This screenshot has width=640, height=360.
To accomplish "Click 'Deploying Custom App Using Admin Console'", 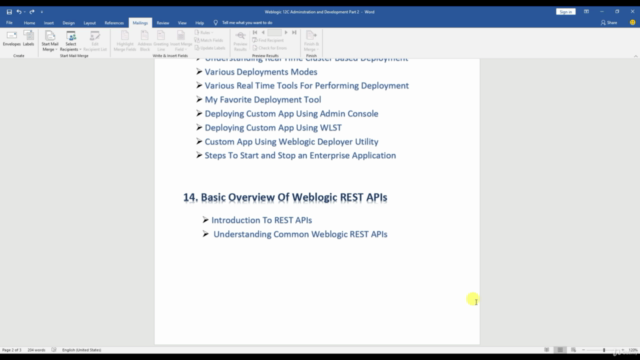I will click(291, 113).
